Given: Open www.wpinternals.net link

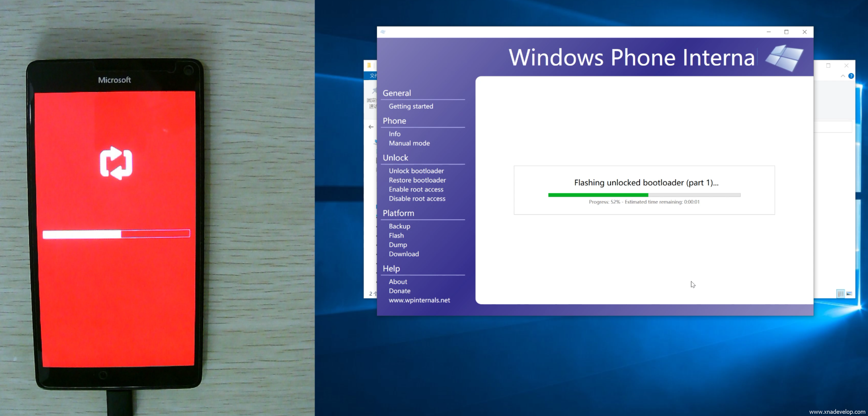Looking at the screenshot, I should (x=419, y=300).
